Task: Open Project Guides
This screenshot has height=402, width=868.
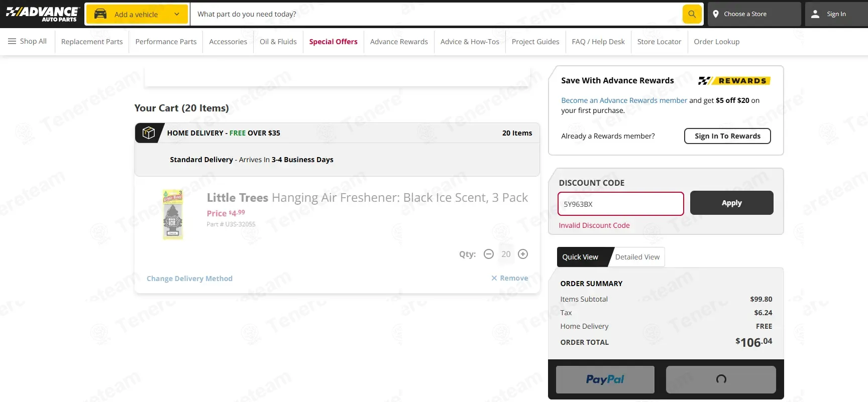Action: click(x=535, y=42)
